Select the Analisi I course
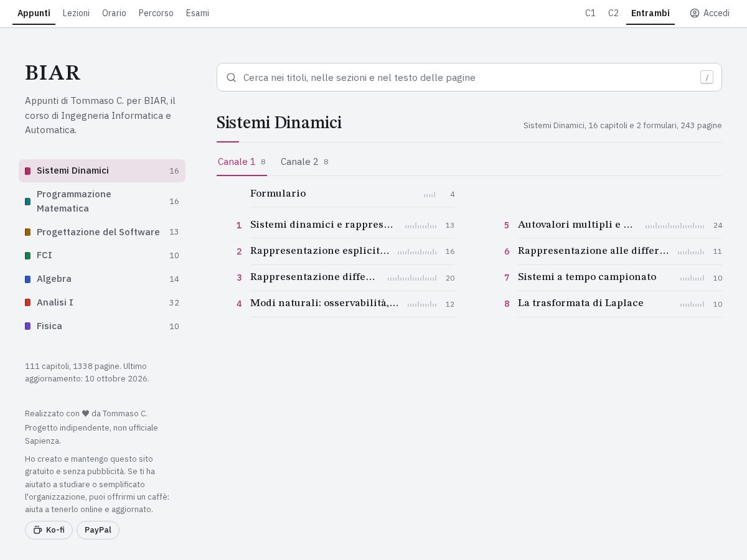Viewport: 747px width, 560px height. point(102,302)
